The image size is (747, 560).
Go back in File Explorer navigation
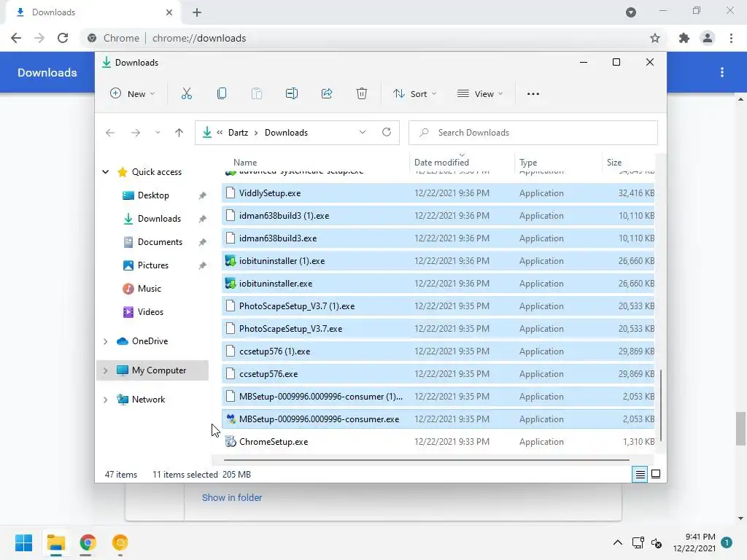(110, 133)
